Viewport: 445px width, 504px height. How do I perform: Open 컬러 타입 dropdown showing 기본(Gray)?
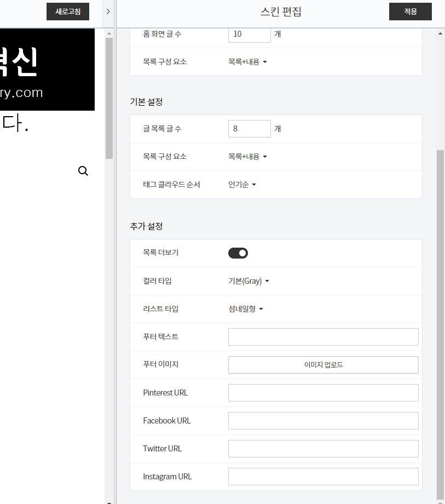[x=249, y=281]
